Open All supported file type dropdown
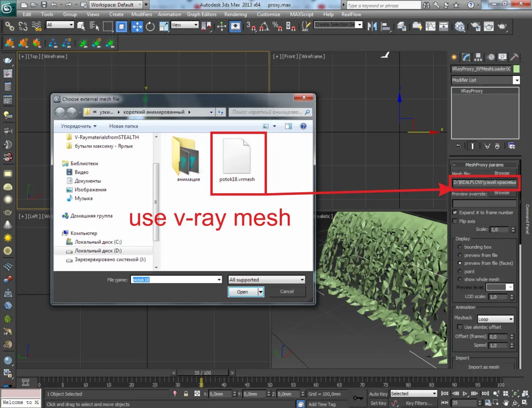Screen dimensions: 532x408 [x=267, y=280]
